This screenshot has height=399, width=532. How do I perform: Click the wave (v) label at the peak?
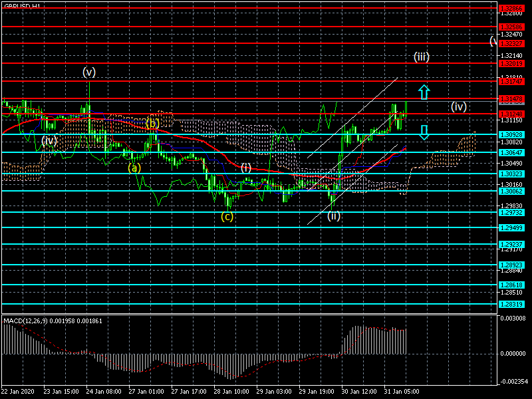coord(89,72)
